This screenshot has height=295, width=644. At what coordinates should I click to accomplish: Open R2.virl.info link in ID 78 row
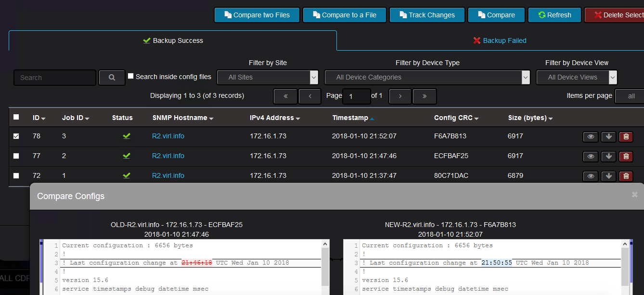(168, 136)
